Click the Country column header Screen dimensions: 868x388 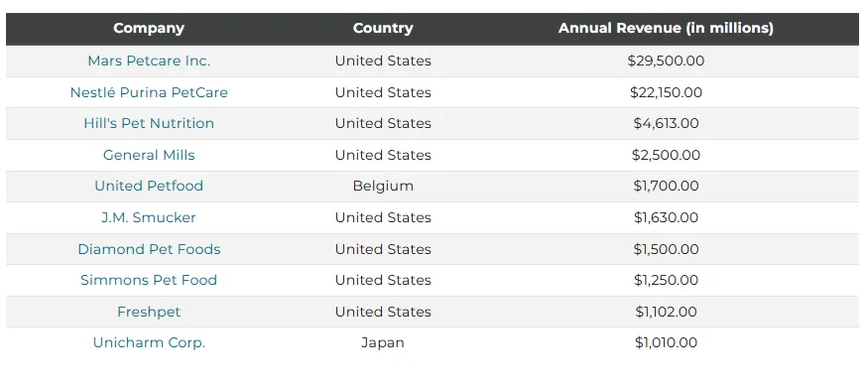coord(383,28)
